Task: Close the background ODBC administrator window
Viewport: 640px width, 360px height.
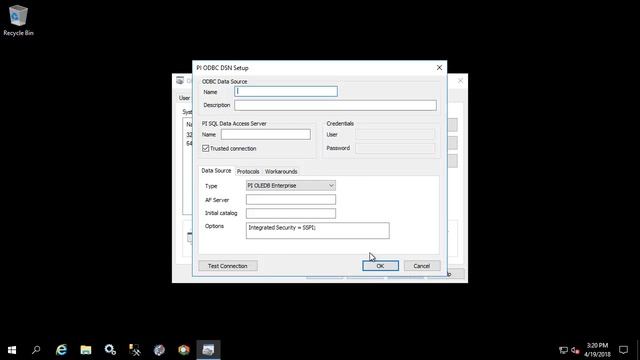Action: point(460,81)
